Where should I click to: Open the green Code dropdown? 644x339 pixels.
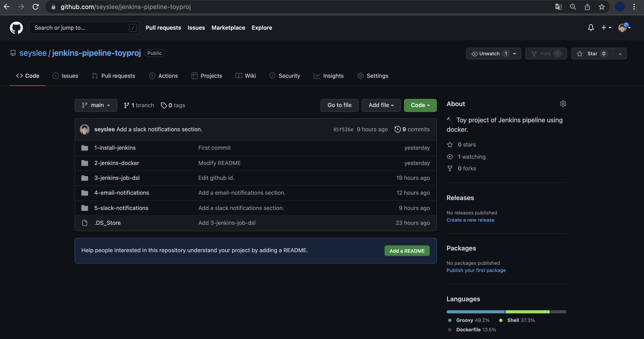420,105
